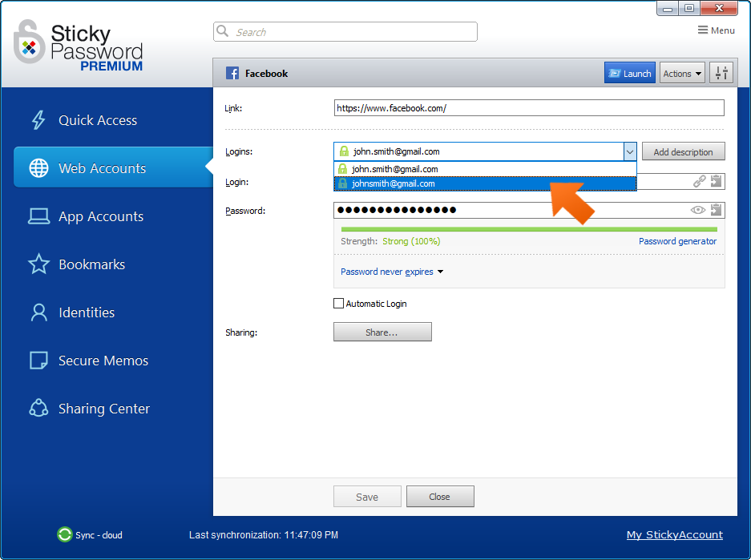
Task: Click the Facebook icon in header
Action: pos(232,73)
